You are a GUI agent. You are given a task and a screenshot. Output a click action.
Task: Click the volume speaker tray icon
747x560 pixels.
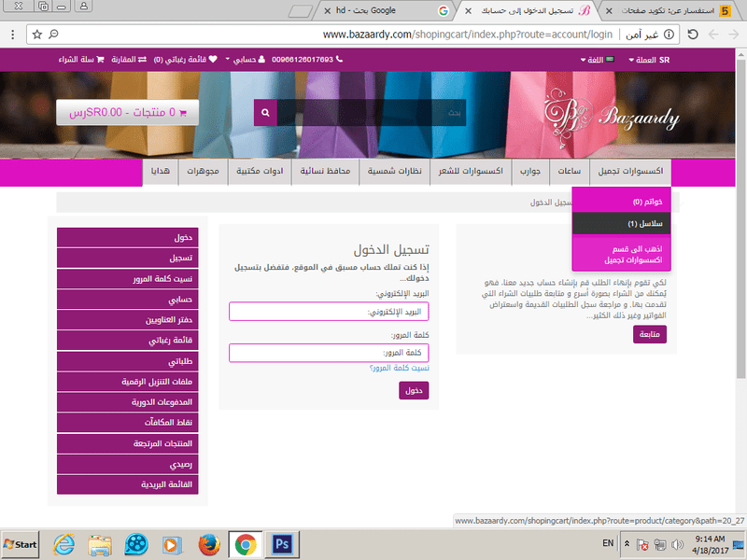677,544
